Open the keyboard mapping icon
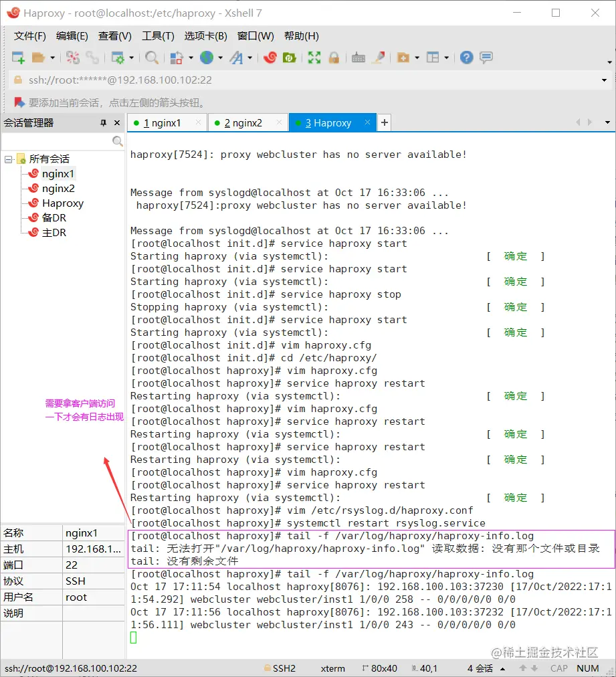 [x=358, y=58]
